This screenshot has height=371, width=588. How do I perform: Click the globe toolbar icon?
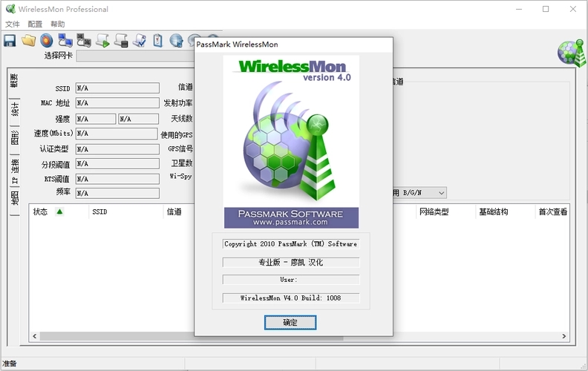click(x=176, y=41)
